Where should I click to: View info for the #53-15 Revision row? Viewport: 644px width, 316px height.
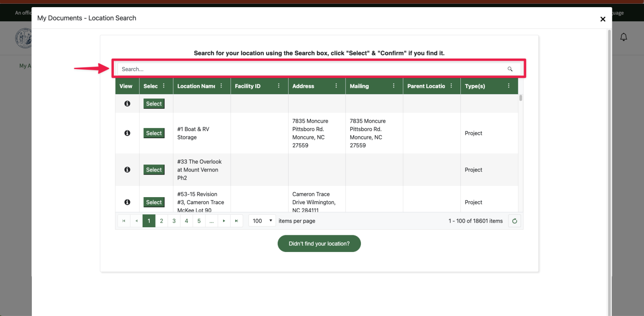127,202
